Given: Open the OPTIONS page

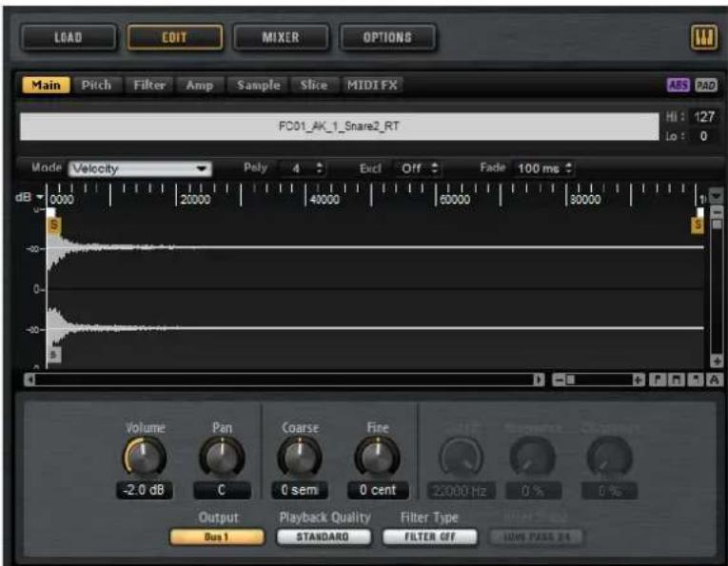Looking at the screenshot, I should pos(387,37).
